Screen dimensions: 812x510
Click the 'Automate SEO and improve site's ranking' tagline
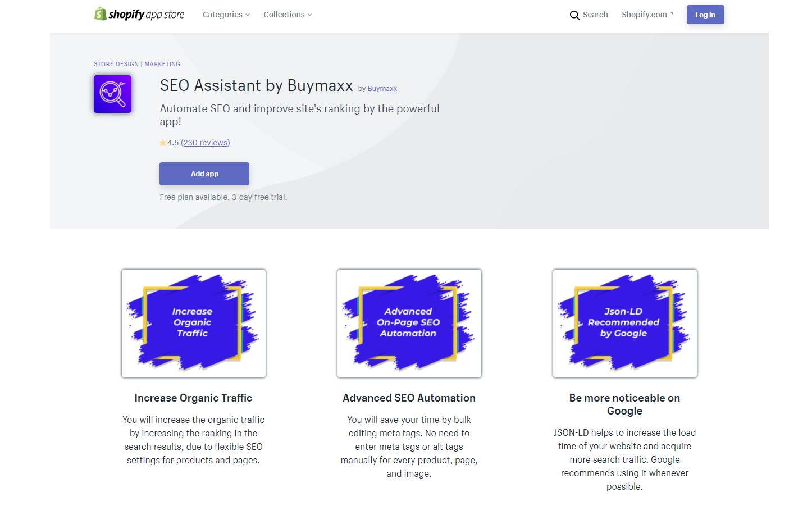tap(300, 115)
